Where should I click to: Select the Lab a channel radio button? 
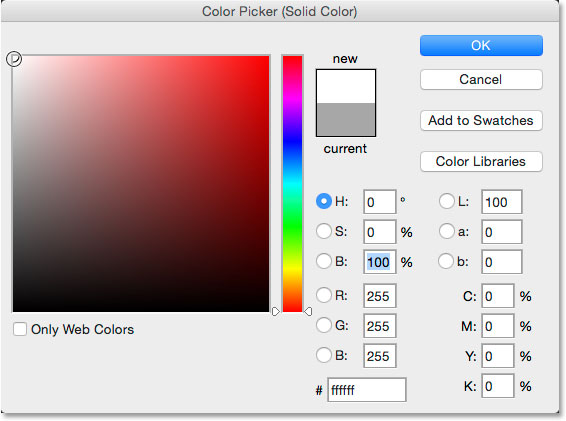447,231
